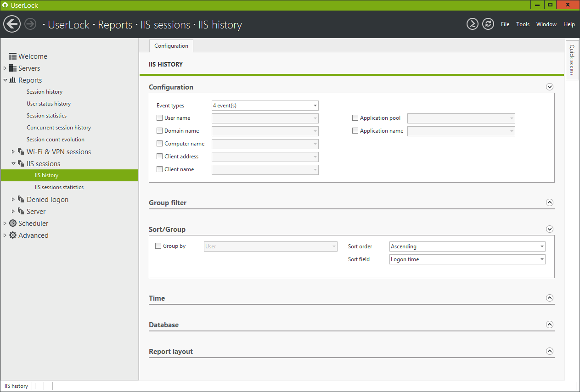This screenshot has height=392, width=580.
Task: Open the Sort field Logon time dropdown
Action: 467,259
